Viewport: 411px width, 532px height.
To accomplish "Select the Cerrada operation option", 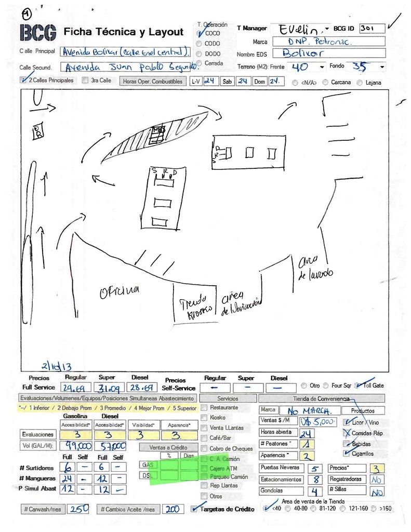I will [199, 63].
